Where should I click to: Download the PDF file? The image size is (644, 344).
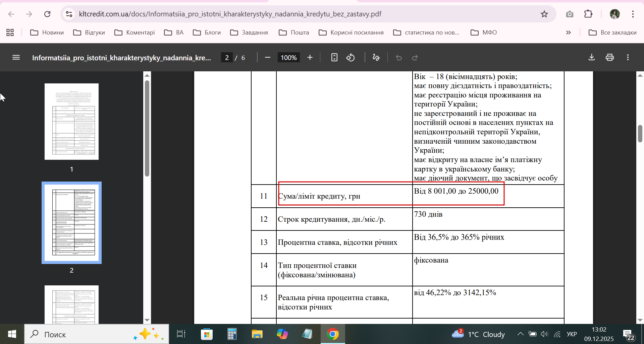tap(591, 57)
